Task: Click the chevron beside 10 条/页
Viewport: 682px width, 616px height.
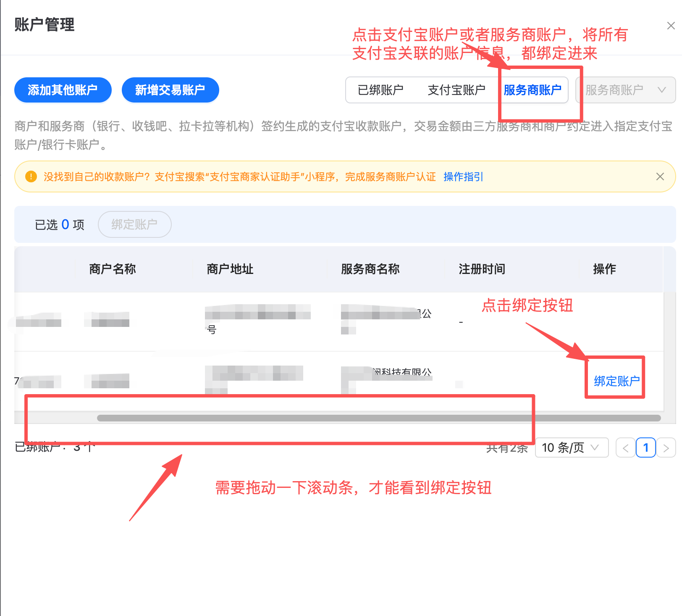Action: (x=595, y=448)
